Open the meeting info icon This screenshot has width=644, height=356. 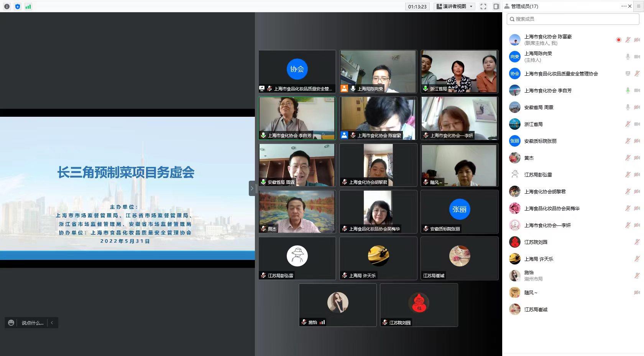click(x=7, y=7)
